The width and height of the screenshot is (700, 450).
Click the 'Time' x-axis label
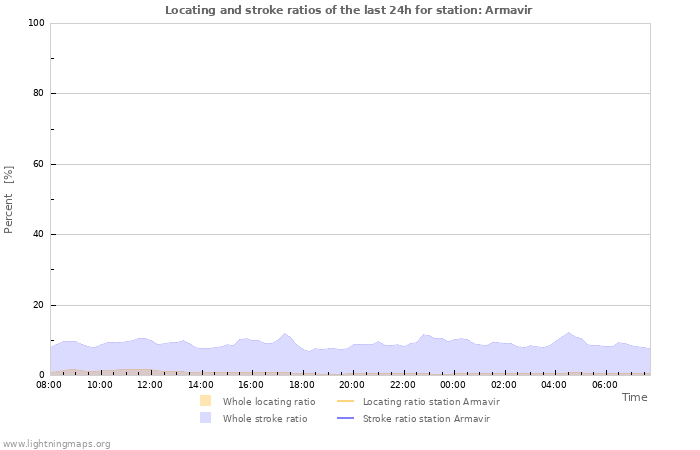click(x=634, y=397)
